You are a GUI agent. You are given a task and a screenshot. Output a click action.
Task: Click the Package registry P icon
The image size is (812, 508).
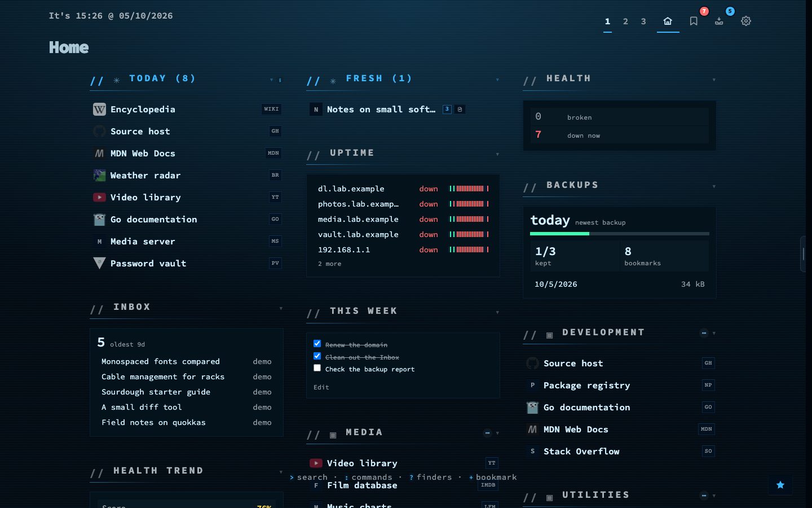tap(532, 386)
